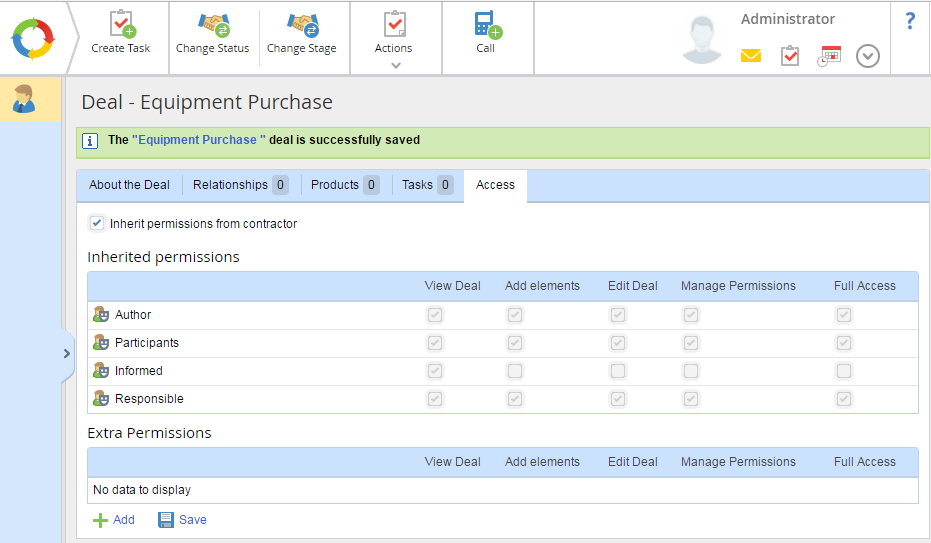
Task: Click the Informed group icon
Action: [x=101, y=370]
